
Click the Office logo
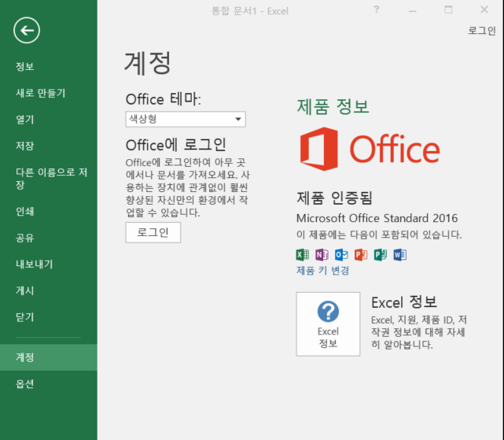coord(370,149)
